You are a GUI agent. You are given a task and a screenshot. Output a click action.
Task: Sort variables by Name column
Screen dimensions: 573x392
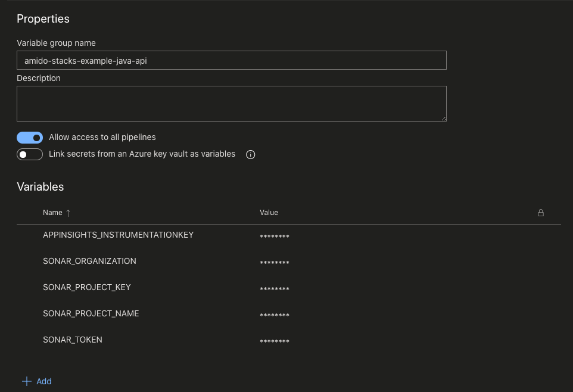point(52,213)
